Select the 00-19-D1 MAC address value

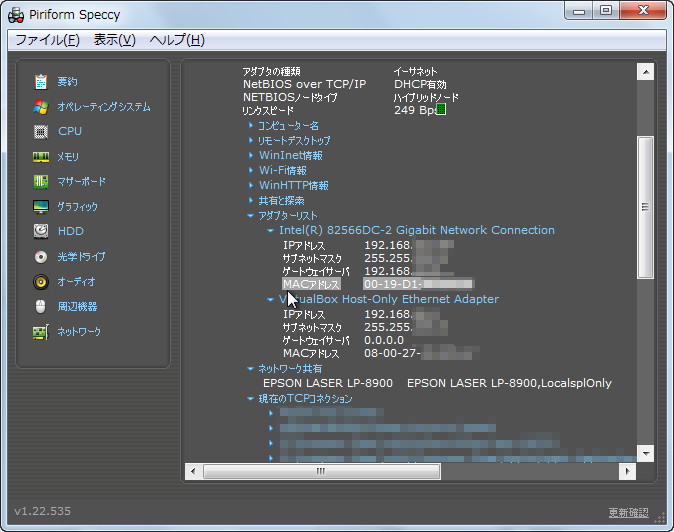(419, 284)
